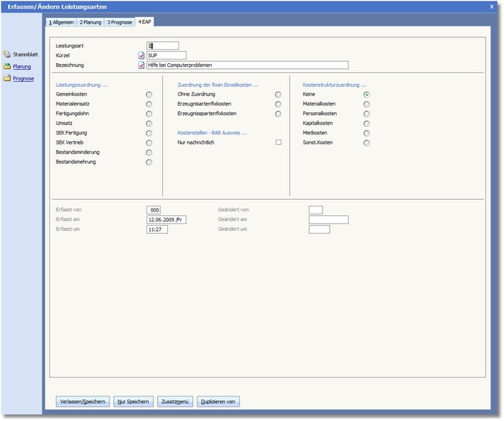The image size is (504, 421).
Task: Choose Personalkosten radio button
Action: (x=366, y=114)
